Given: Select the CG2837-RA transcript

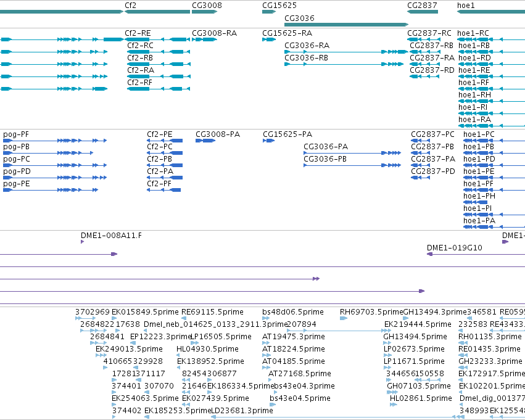Looking at the screenshot, I should pyautogui.click(x=424, y=64).
